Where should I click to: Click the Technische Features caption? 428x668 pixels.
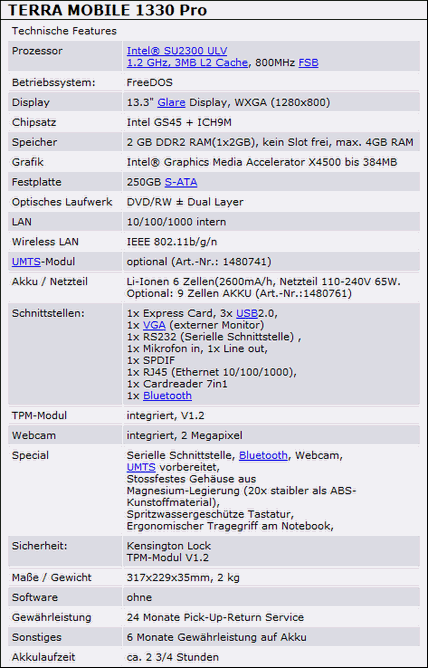pos(64,31)
